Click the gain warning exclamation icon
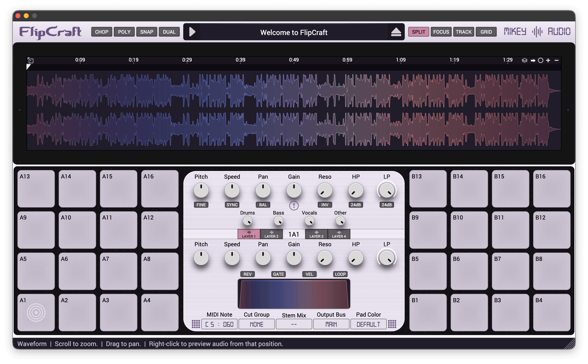Screen dimensions: 588x364 click(x=294, y=205)
